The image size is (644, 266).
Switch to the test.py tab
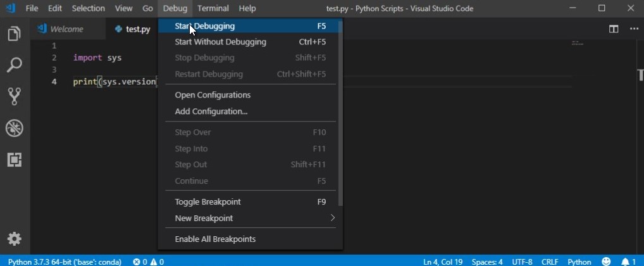pos(132,29)
